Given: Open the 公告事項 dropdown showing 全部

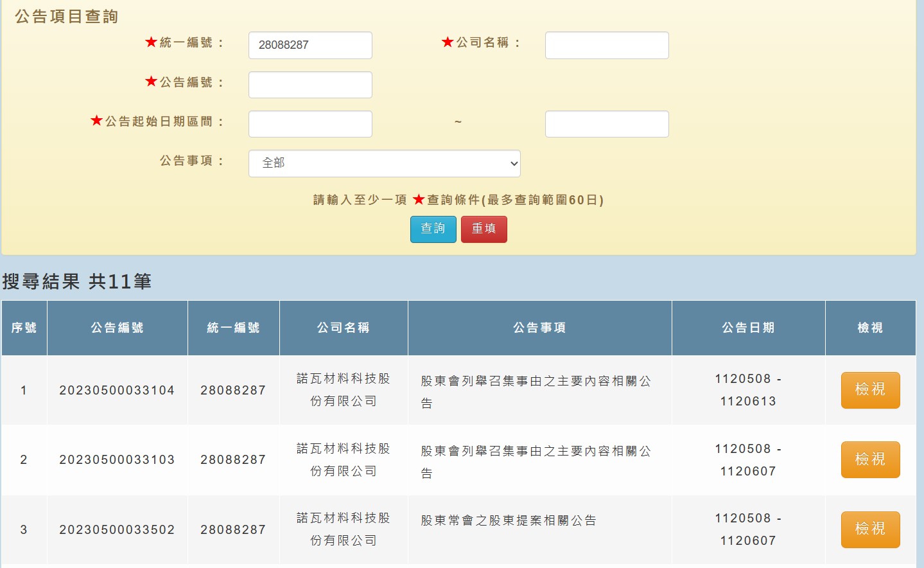Looking at the screenshot, I should [x=384, y=163].
